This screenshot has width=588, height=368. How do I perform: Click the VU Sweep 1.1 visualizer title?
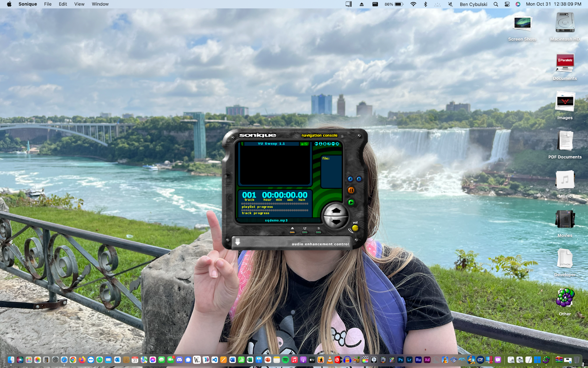pos(271,144)
